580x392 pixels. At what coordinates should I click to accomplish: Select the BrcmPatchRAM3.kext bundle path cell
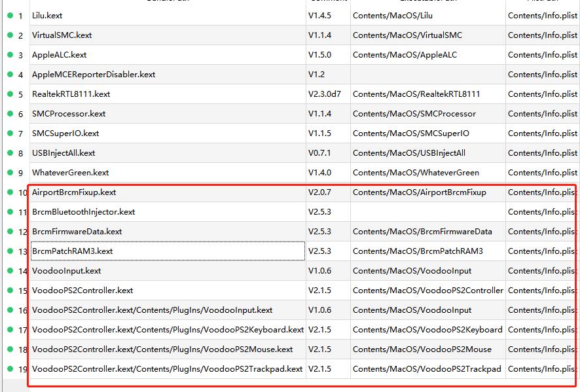coord(168,251)
